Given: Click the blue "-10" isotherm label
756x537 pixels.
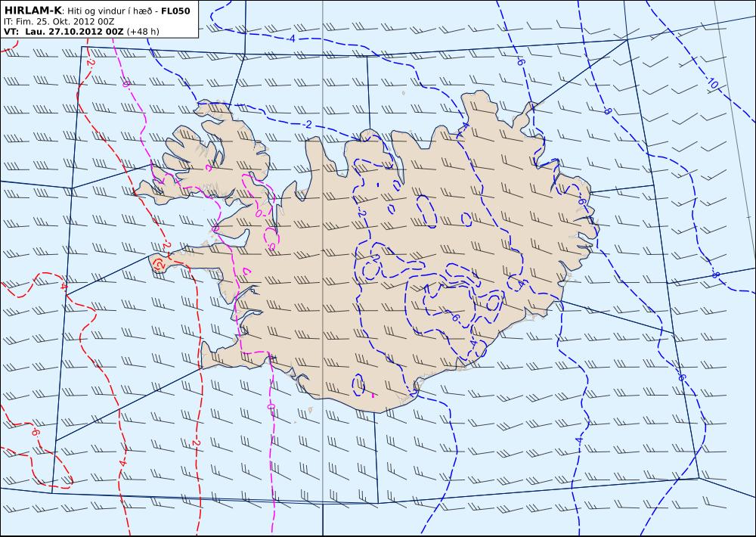Looking at the screenshot, I should tap(712, 83).
